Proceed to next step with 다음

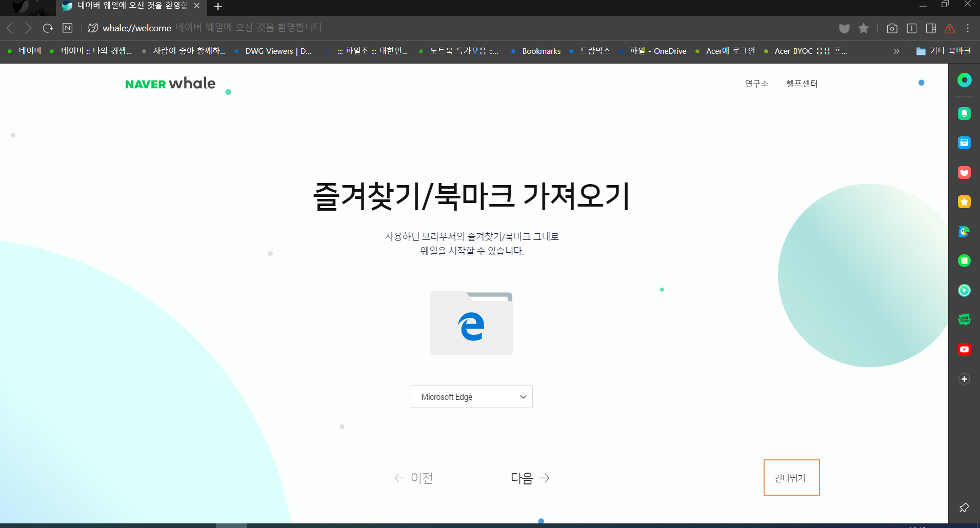pos(530,478)
